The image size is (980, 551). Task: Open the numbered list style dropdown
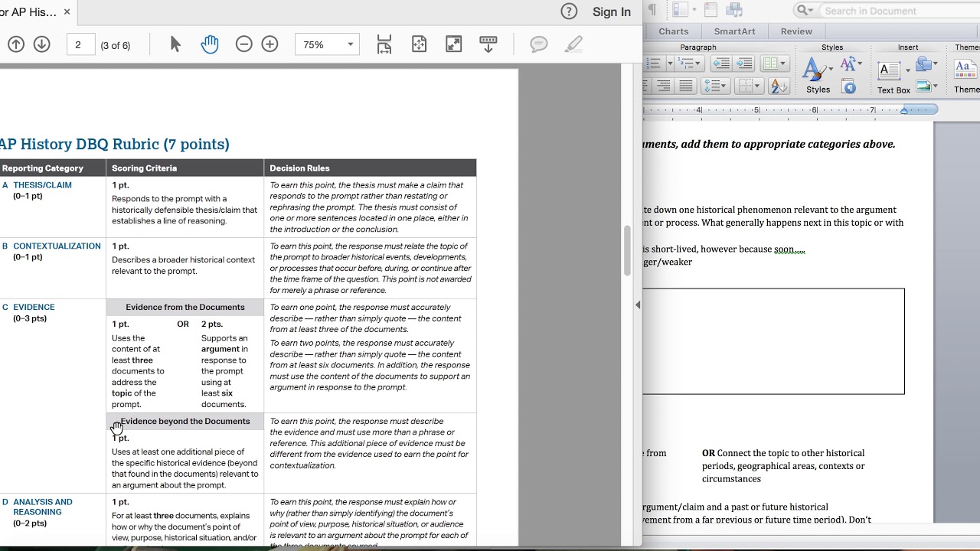point(670,64)
